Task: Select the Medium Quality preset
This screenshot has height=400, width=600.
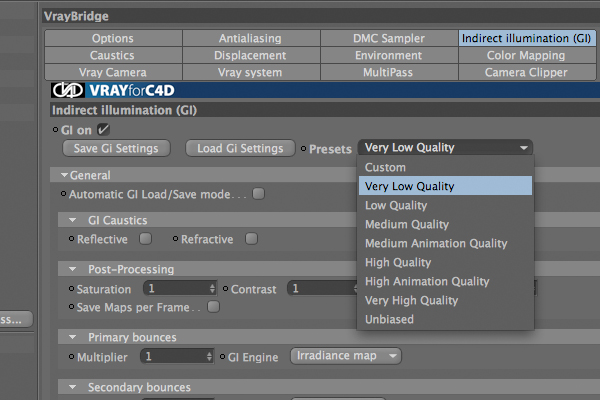Action: click(445, 224)
